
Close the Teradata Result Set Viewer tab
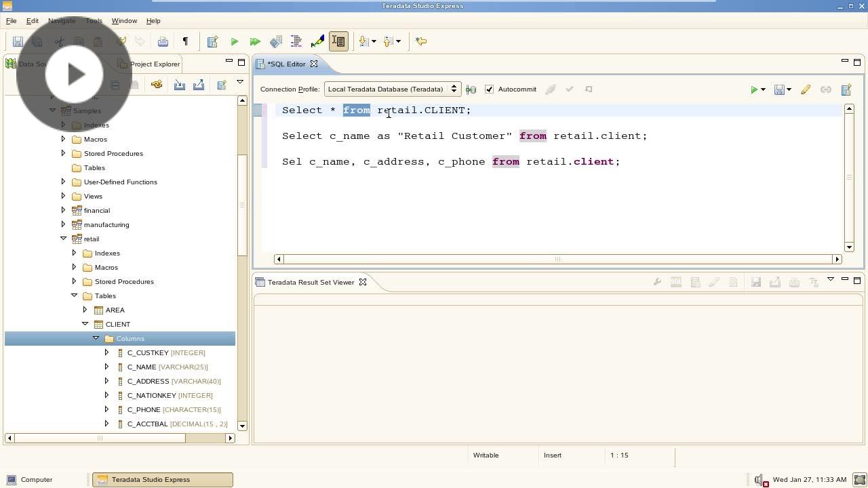coord(363,282)
